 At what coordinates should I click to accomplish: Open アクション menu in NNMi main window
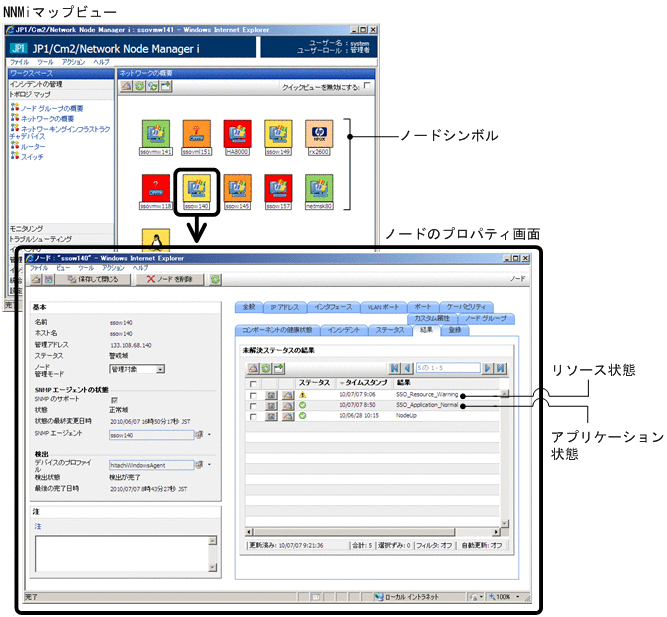coord(74,62)
